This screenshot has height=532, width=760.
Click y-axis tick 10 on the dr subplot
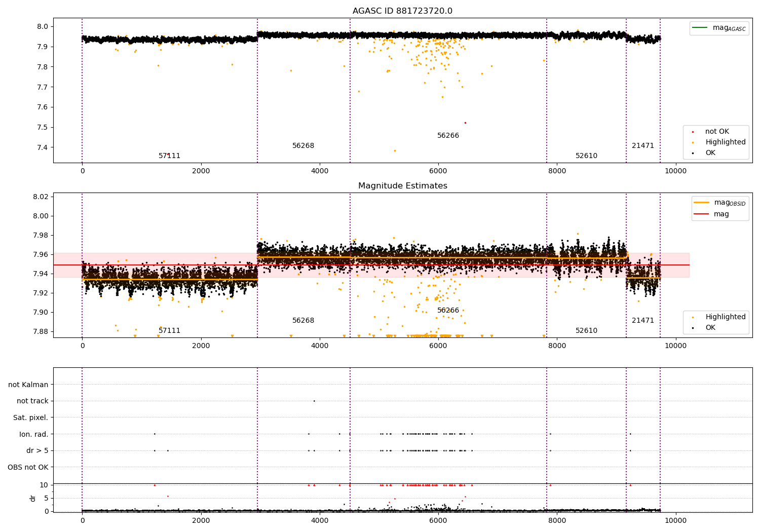click(x=44, y=485)
